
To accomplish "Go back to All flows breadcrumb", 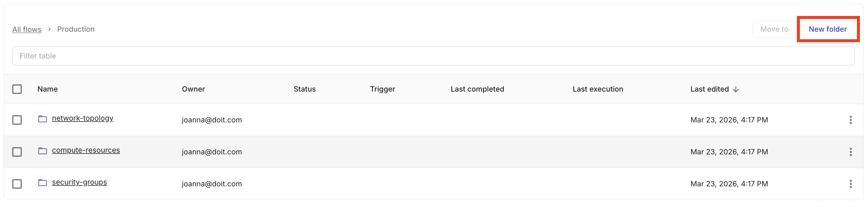I will click(27, 29).
